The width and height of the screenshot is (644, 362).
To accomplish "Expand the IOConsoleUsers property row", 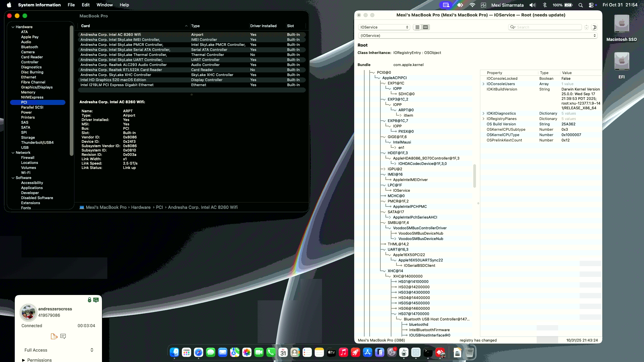I will click(483, 84).
